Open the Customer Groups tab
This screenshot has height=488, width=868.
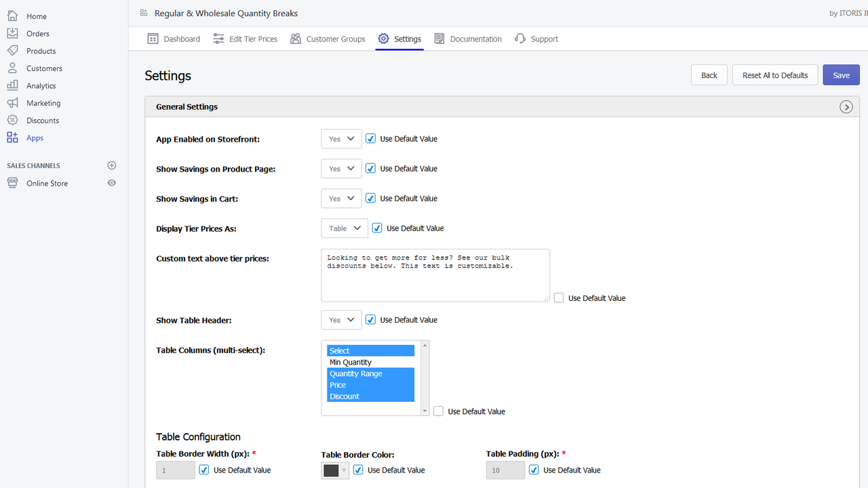point(328,39)
